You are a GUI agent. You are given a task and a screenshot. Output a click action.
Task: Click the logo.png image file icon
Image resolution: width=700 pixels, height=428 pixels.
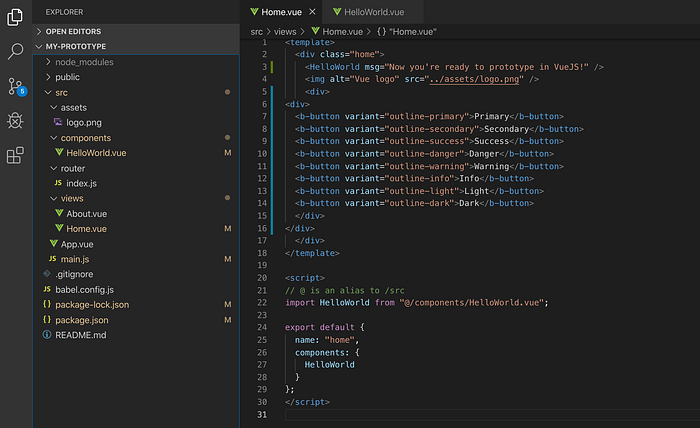[58, 122]
